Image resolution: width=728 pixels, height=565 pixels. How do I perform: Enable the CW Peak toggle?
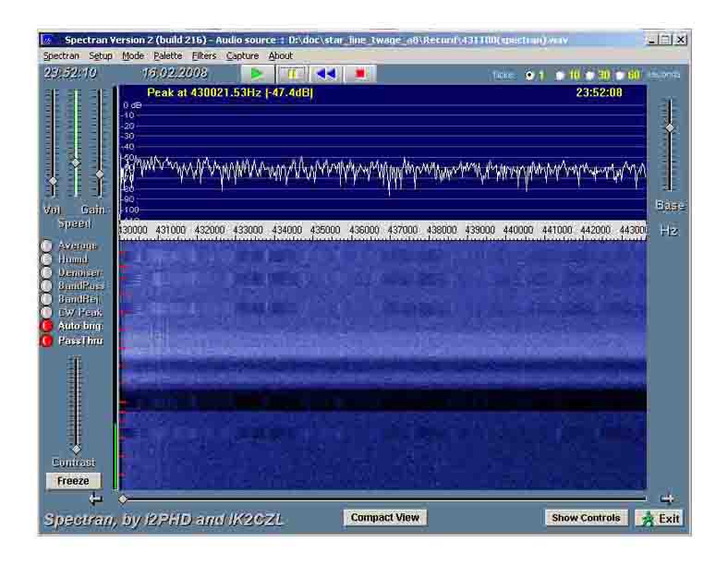(47, 313)
